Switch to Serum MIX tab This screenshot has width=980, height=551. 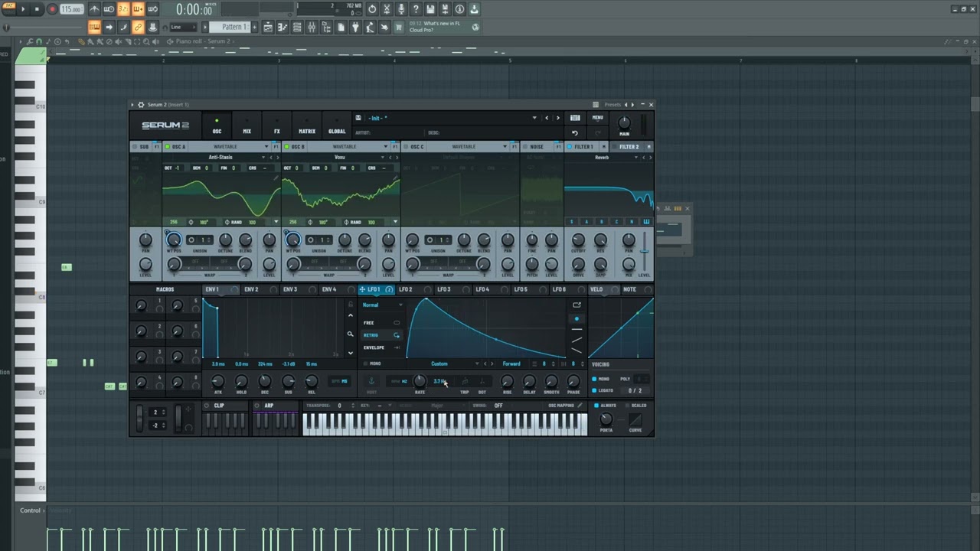tap(247, 126)
